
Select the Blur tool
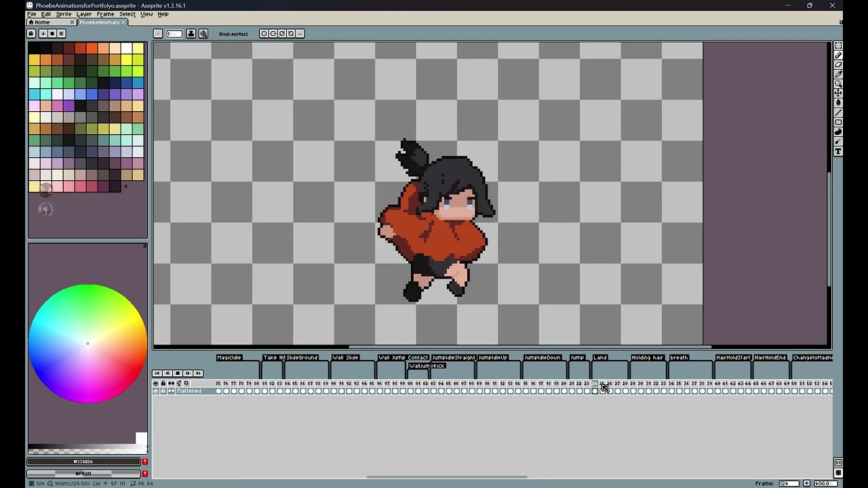(x=838, y=142)
